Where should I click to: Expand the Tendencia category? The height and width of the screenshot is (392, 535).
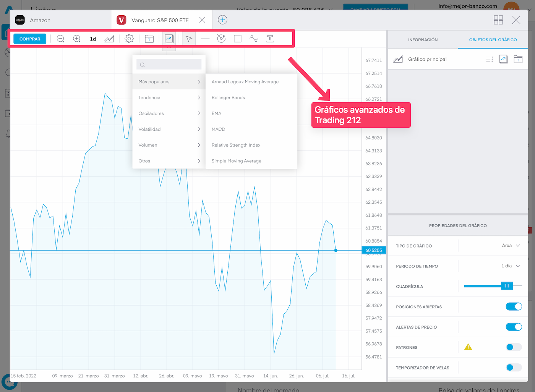pos(169,98)
